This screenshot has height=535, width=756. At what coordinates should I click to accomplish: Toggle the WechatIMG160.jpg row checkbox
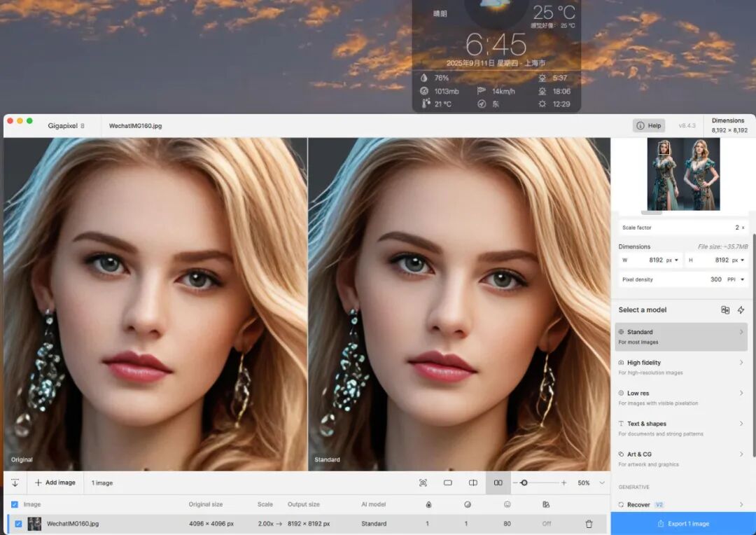18,524
